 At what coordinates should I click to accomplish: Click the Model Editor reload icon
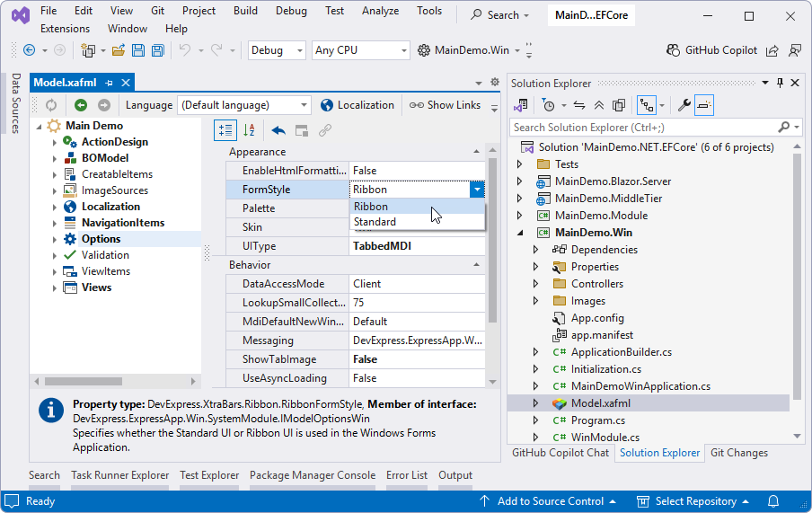(51, 105)
